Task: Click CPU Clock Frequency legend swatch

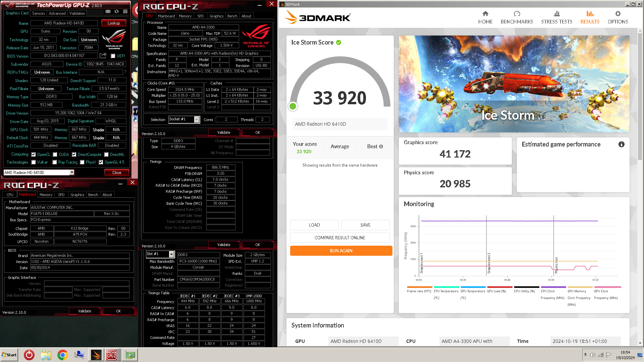Action: [553, 287]
